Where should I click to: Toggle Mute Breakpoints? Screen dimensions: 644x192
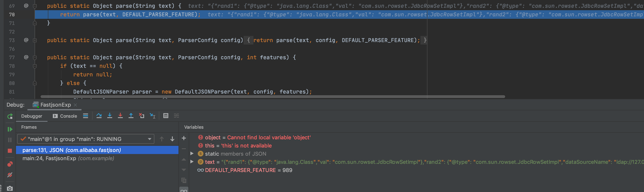tap(10, 175)
